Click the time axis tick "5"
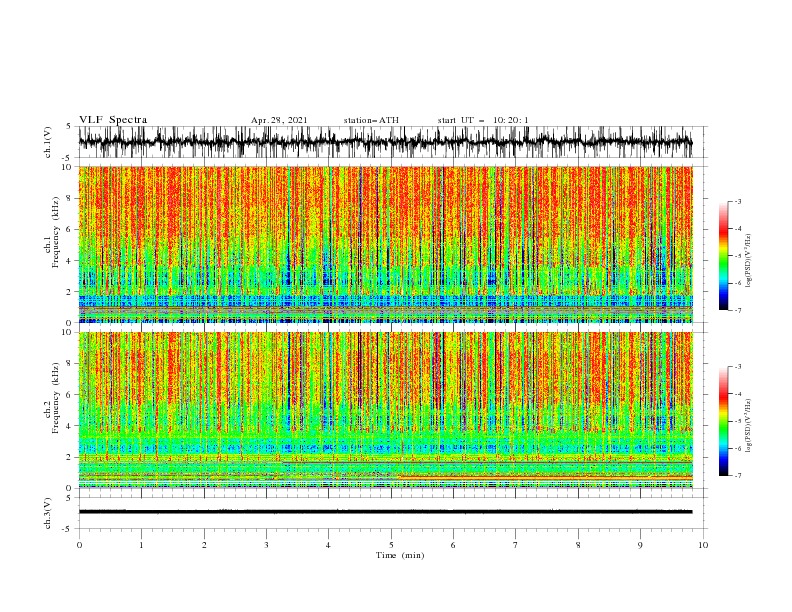792x612 pixels. click(391, 545)
